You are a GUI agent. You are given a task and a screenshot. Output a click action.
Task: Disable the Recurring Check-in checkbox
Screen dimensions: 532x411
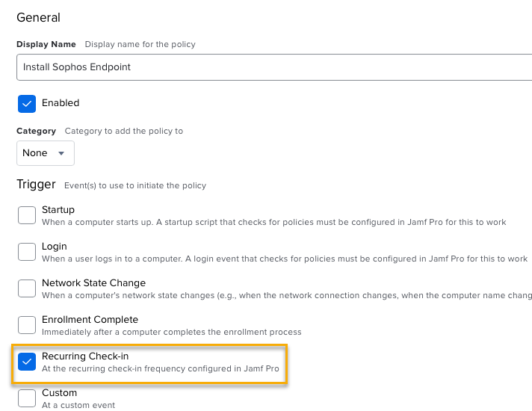27,362
